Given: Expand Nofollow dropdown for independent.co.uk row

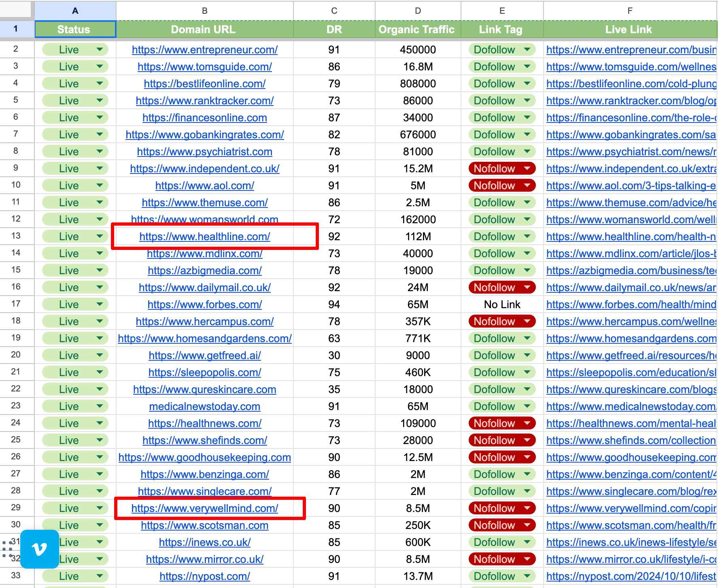Looking at the screenshot, I should [527, 169].
